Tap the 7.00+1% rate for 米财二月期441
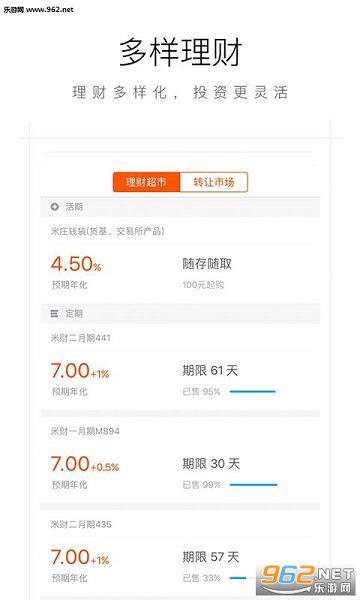The width and height of the screenshot is (360, 600). click(80, 371)
